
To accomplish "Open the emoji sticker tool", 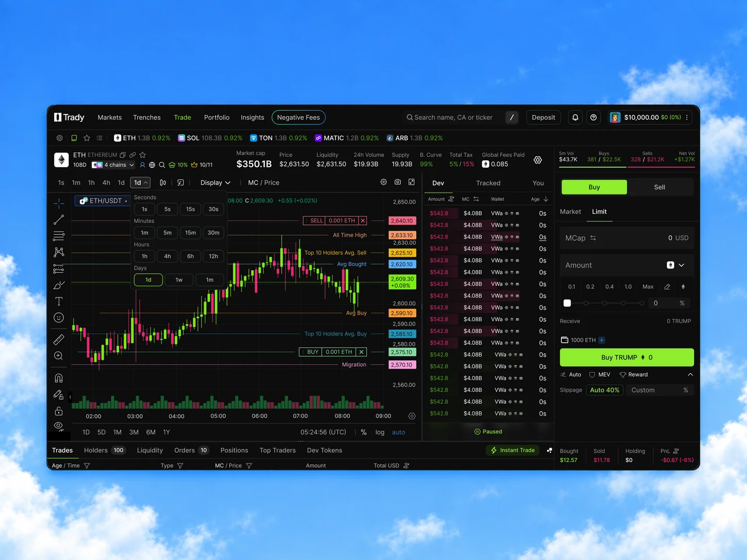I will [59, 318].
